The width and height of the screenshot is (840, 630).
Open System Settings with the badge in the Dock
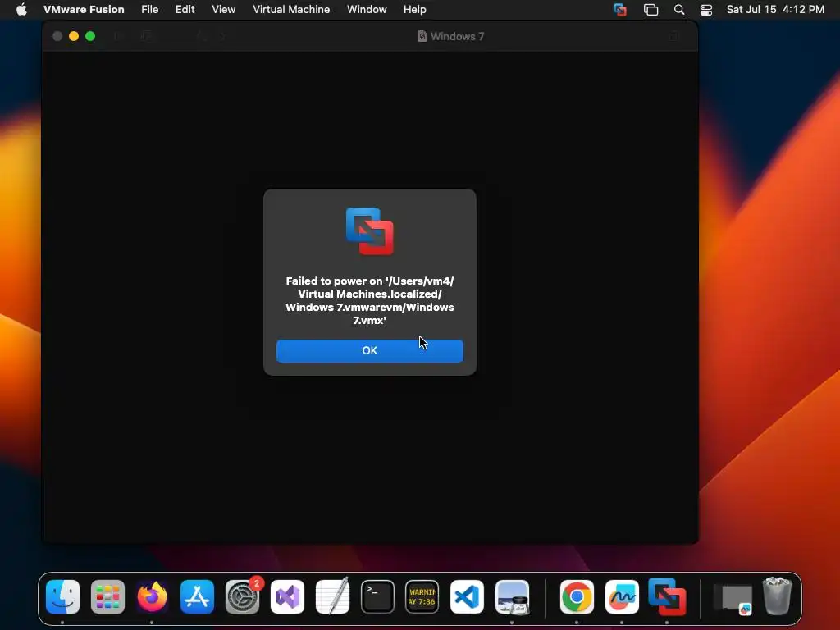coord(242,597)
